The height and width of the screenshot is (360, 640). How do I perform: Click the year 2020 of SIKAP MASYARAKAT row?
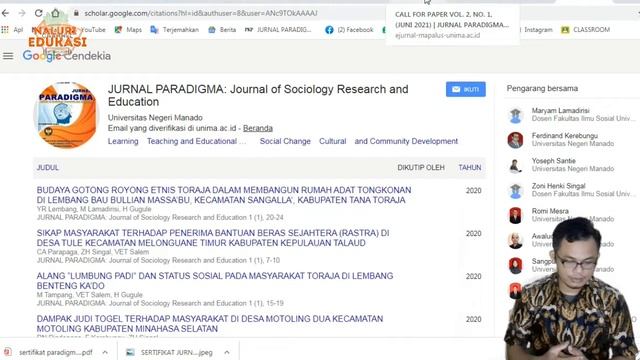point(473,233)
